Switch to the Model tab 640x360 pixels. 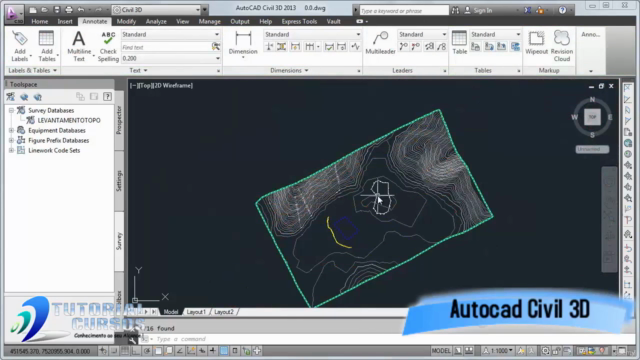pyautogui.click(x=171, y=312)
